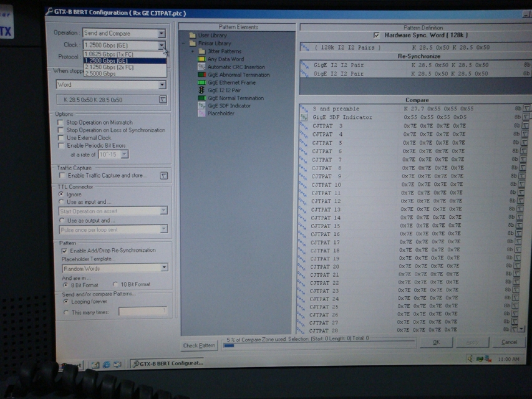532x399 pixels.
Task: Select the 10 Bit Format radio button
Action: point(115,284)
